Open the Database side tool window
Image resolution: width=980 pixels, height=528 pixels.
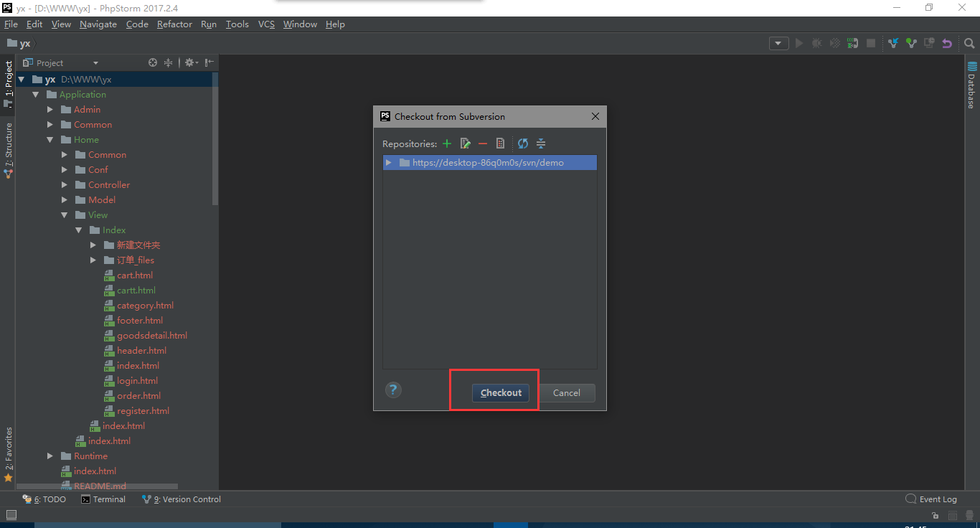[x=971, y=85]
